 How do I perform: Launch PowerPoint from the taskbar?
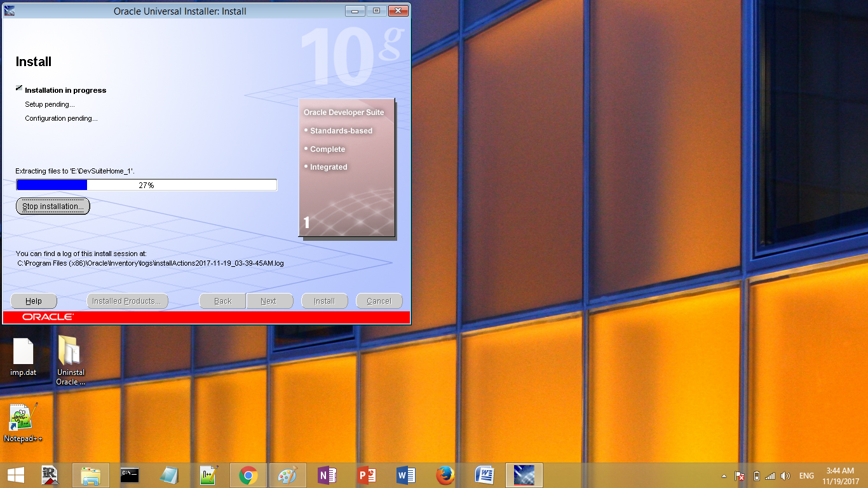click(x=366, y=475)
